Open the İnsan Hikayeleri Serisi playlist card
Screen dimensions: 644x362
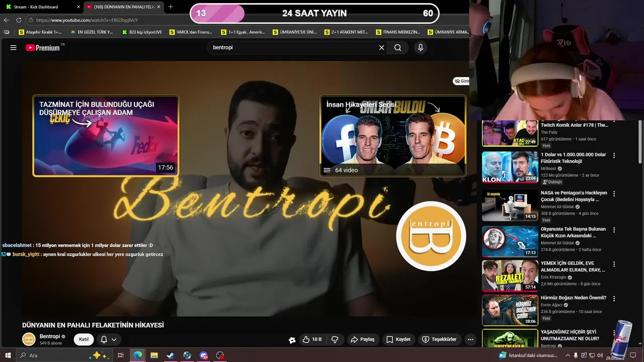[x=393, y=136]
